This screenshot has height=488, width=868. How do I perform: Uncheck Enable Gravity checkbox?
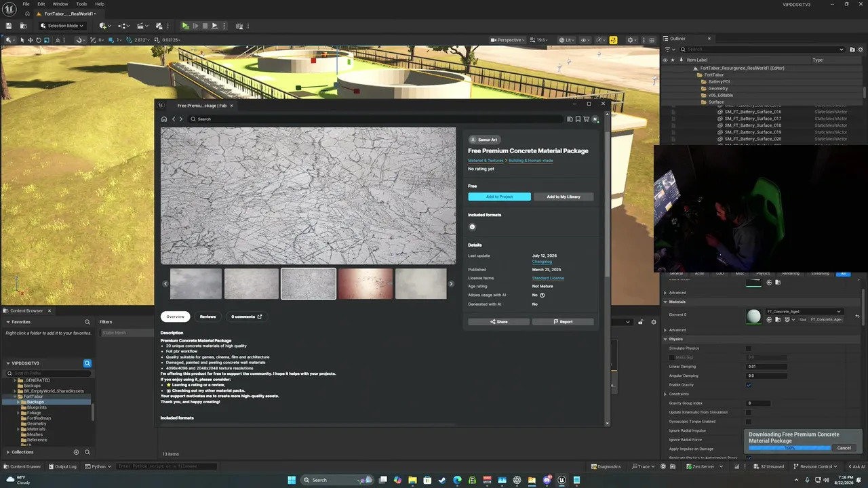749,385
